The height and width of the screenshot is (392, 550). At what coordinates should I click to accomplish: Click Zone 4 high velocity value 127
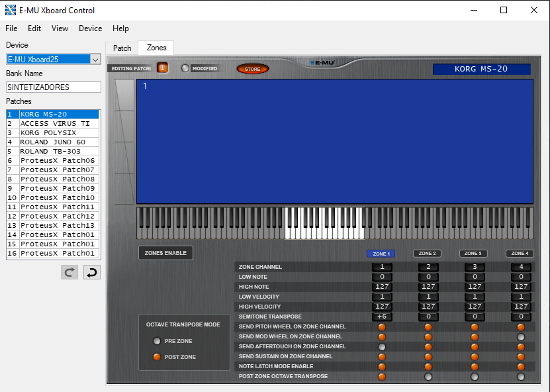pyautogui.click(x=521, y=307)
